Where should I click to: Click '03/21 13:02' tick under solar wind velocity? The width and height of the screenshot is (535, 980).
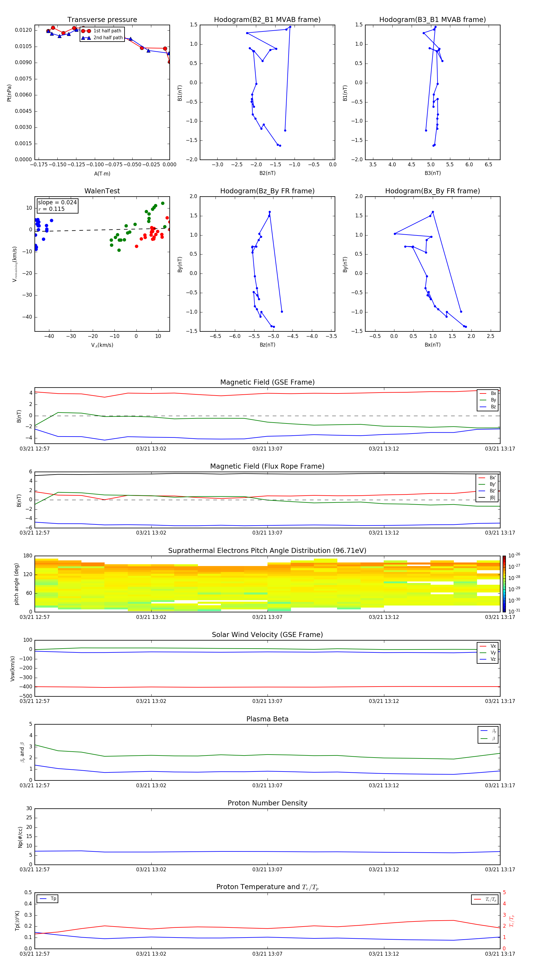151,701
